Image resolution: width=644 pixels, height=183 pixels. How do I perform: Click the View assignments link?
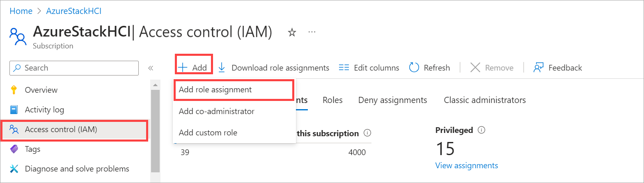467,165
